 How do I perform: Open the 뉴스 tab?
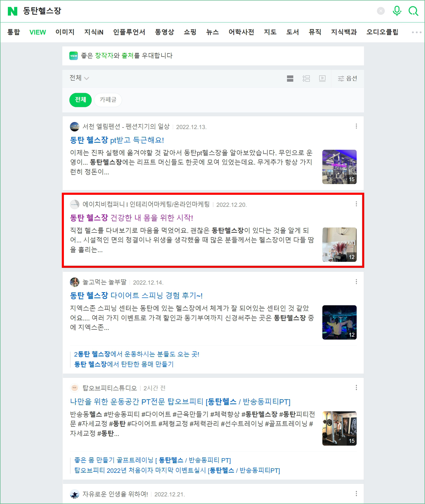(x=212, y=32)
